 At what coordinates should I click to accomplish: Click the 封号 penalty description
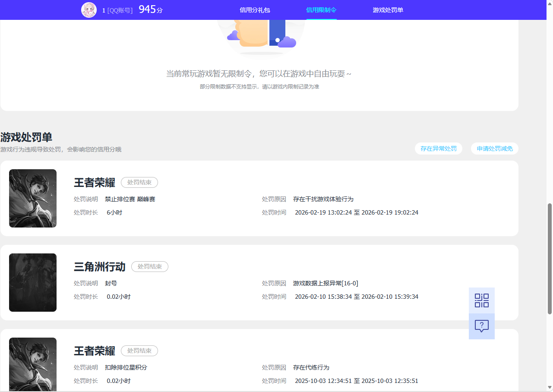[x=111, y=284]
